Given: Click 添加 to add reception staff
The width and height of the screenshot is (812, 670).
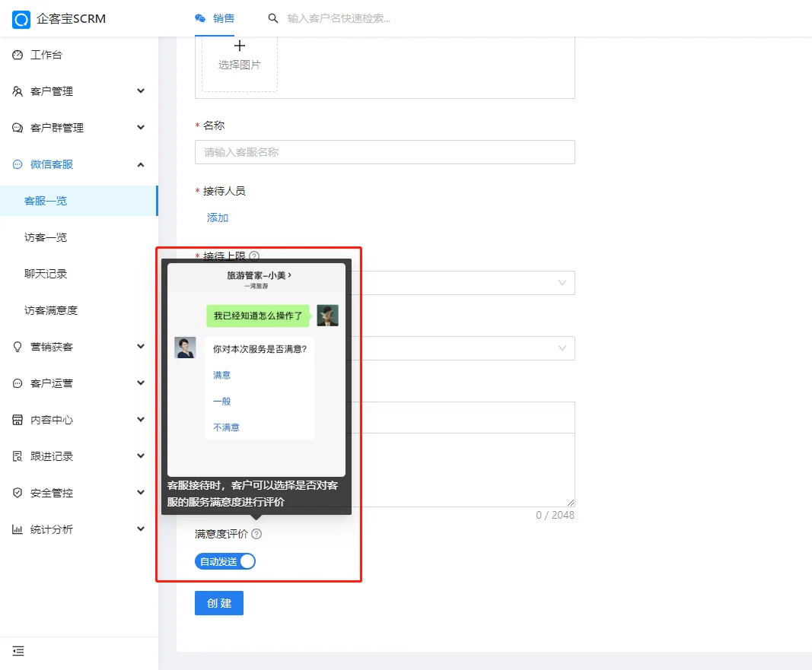Looking at the screenshot, I should click(218, 218).
